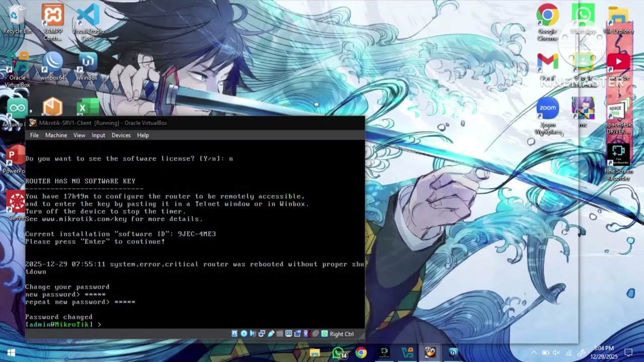644x362 pixels.
Task: Open the Wi-Fi network tray icon
Action: tap(569, 353)
